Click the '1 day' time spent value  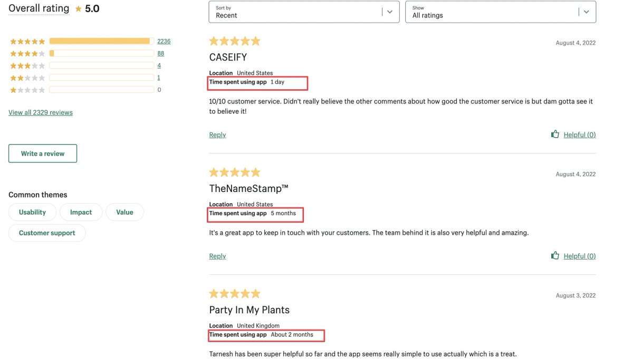277,82
